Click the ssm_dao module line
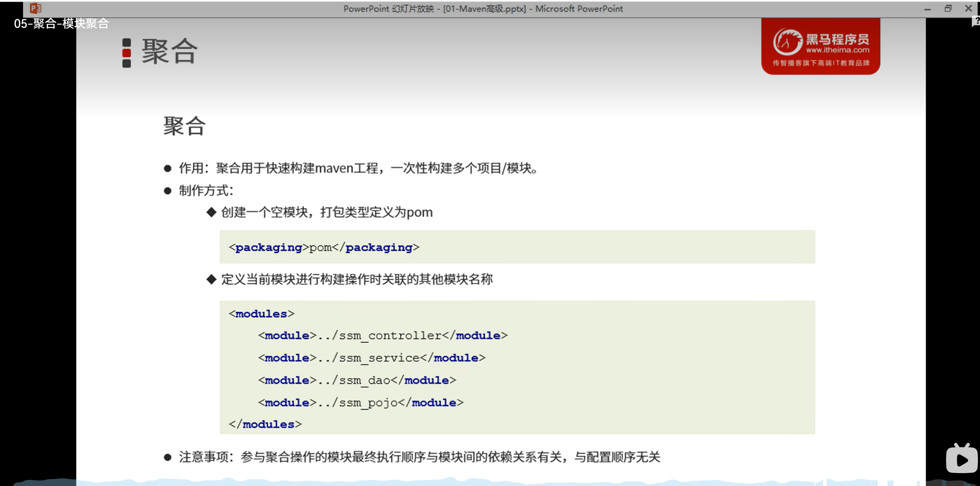This screenshot has height=486, width=980. (357, 380)
